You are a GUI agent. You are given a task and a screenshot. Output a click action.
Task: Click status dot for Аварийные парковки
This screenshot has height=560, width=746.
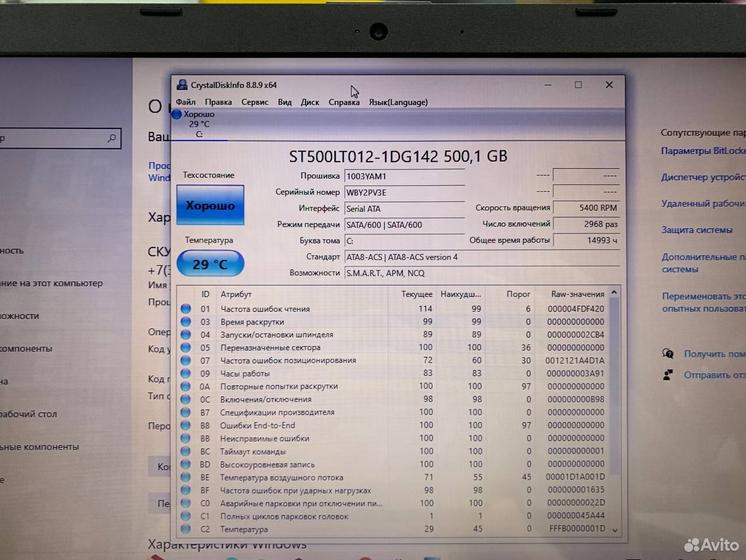click(186, 503)
